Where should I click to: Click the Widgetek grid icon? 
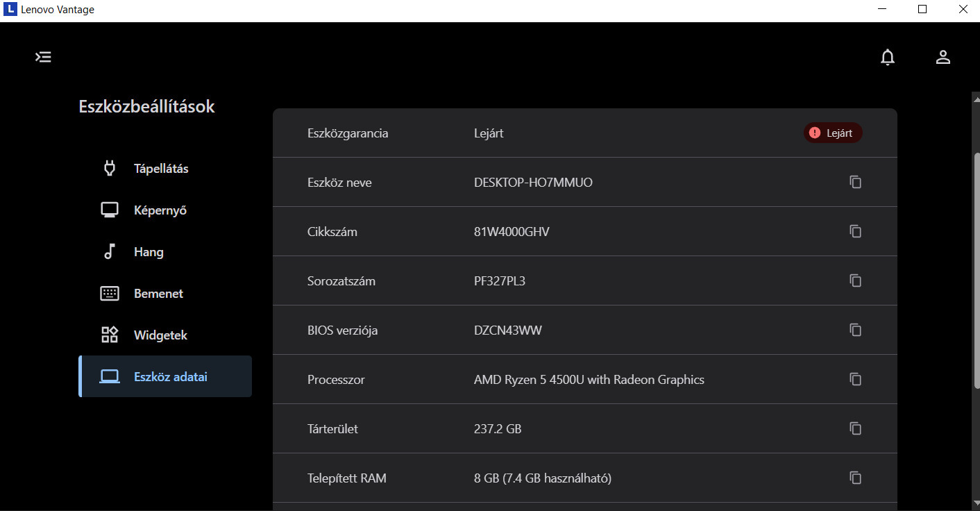[110, 335]
